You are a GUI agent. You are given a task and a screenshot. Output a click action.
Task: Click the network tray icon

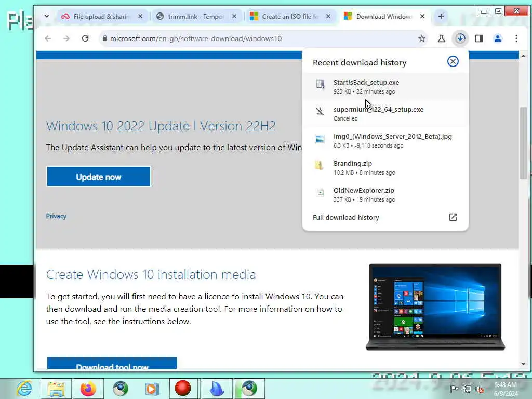click(467, 389)
